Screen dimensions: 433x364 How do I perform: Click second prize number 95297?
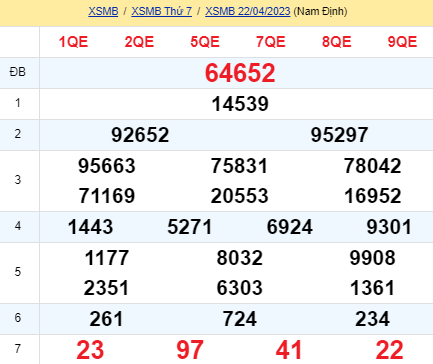click(339, 135)
